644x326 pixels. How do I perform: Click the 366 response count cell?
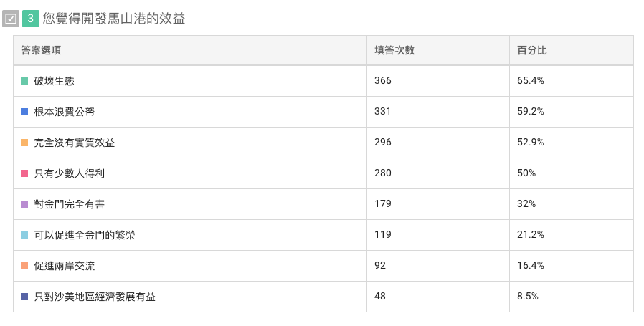tap(383, 81)
